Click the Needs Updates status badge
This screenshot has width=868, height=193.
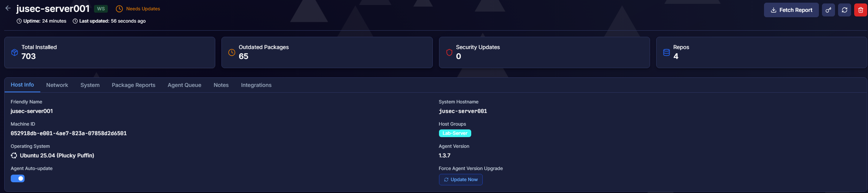click(138, 9)
